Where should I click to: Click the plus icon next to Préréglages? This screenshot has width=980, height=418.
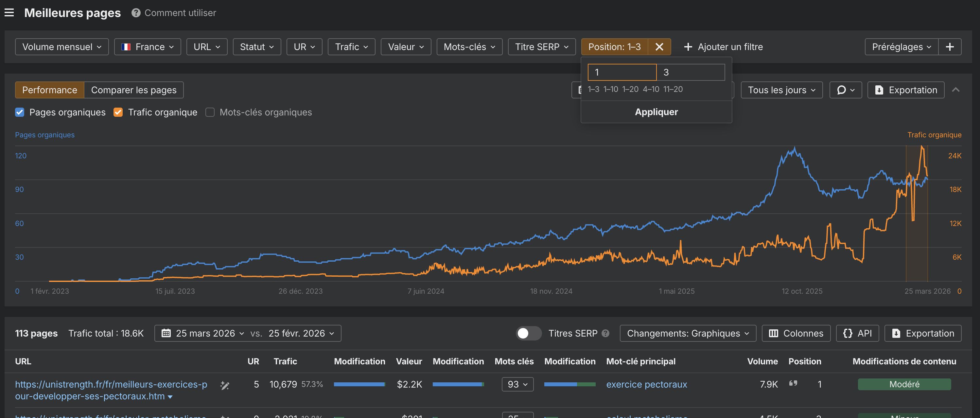pos(950,46)
